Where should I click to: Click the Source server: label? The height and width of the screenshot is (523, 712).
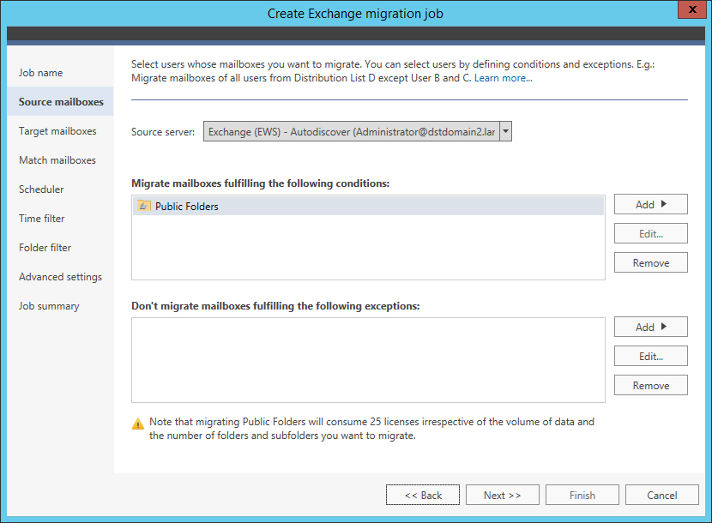pyautogui.click(x=163, y=132)
